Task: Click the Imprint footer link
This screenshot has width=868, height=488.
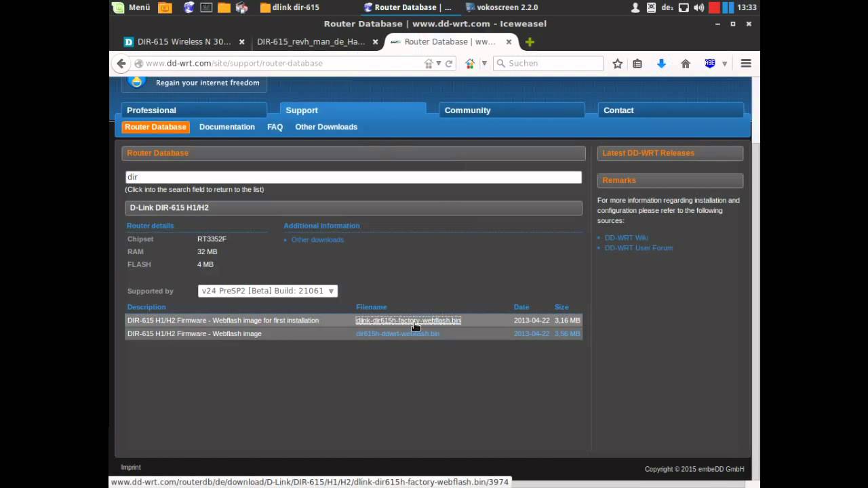Action: [x=131, y=468]
